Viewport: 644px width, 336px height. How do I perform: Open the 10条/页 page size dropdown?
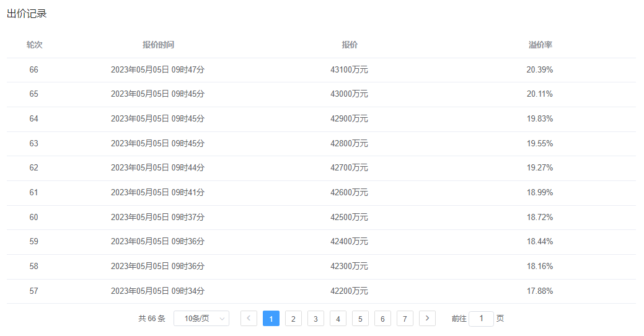point(201,319)
